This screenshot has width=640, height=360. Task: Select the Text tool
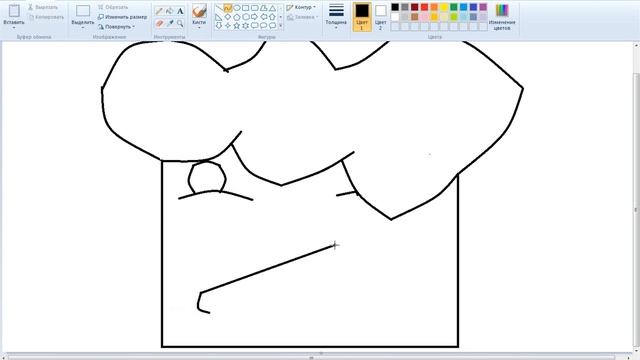180,11
